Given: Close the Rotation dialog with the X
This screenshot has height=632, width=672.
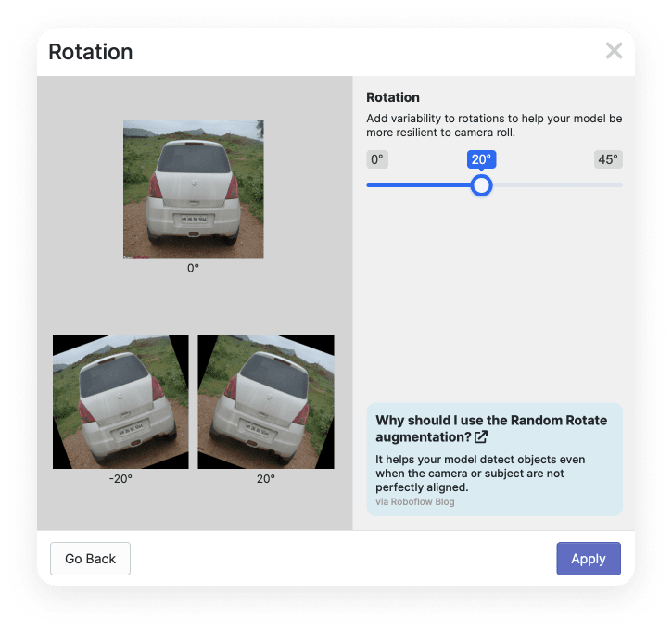Looking at the screenshot, I should 614,51.
